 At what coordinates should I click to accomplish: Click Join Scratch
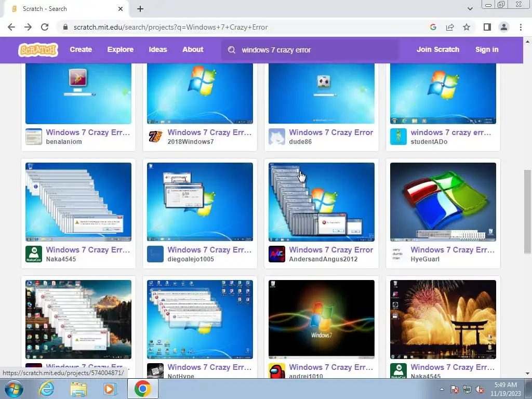437,49
